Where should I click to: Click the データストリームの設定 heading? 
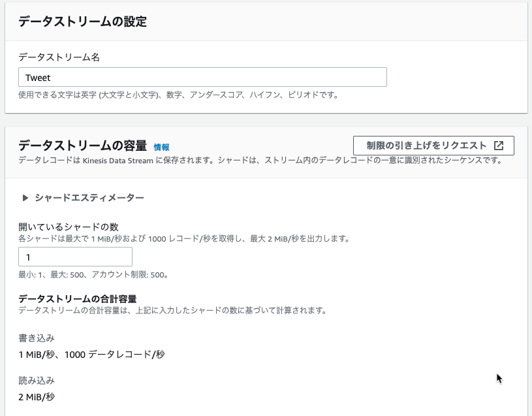click(82, 22)
